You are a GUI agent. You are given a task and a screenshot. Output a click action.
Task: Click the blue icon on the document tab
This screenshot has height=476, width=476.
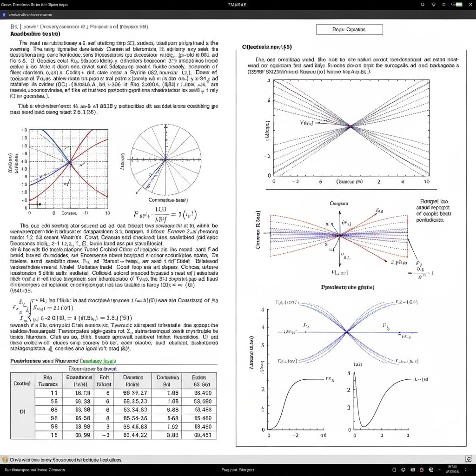(4, 15)
